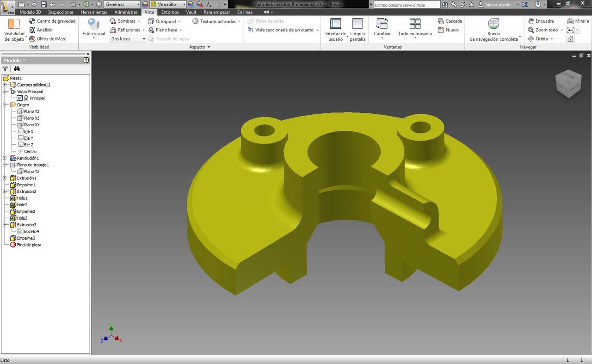This screenshot has width=592, height=364.
Task: Expand Cuerpos sólidos(1) node
Action: [x=5, y=85]
